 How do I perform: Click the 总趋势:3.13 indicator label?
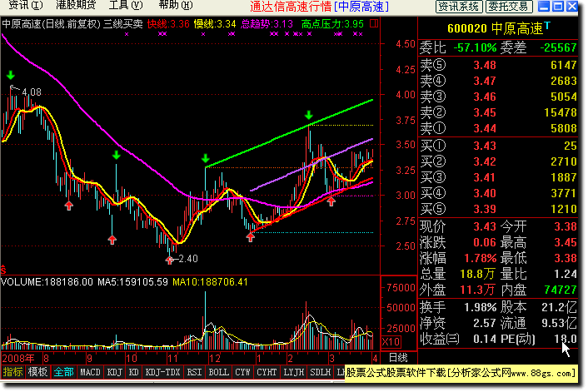tap(267, 24)
